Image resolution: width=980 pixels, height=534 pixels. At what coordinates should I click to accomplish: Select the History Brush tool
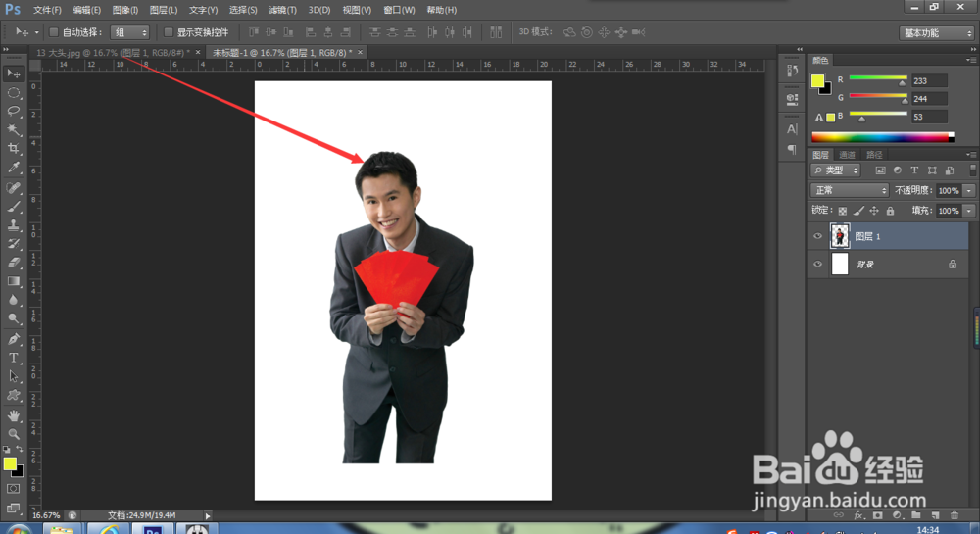[x=13, y=244]
